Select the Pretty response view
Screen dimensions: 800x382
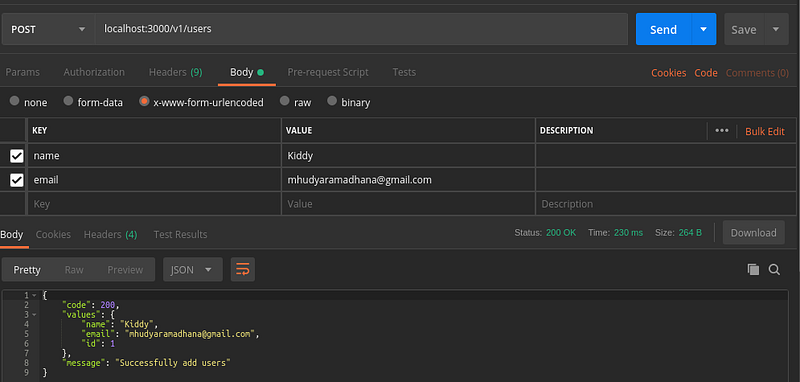click(27, 270)
